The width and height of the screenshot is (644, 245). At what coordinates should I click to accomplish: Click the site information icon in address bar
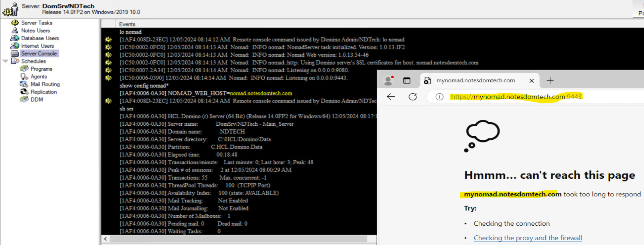[x=439, y=96]
